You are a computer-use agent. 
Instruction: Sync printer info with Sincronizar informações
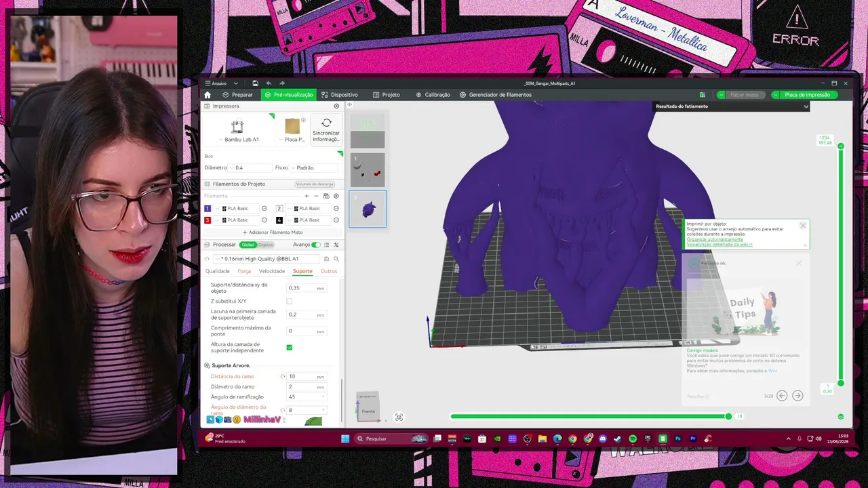[x=326, y=129]
